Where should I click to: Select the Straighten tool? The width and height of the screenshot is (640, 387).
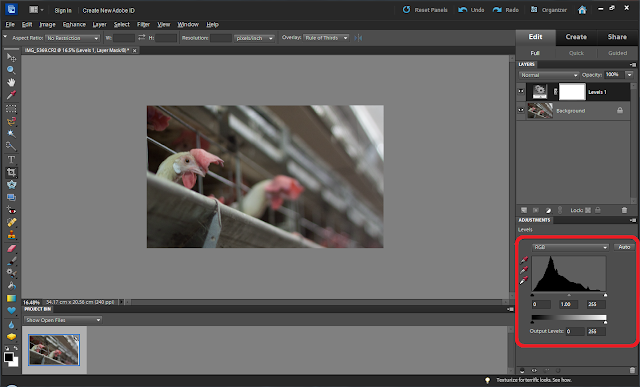click(x=11, y=197)
